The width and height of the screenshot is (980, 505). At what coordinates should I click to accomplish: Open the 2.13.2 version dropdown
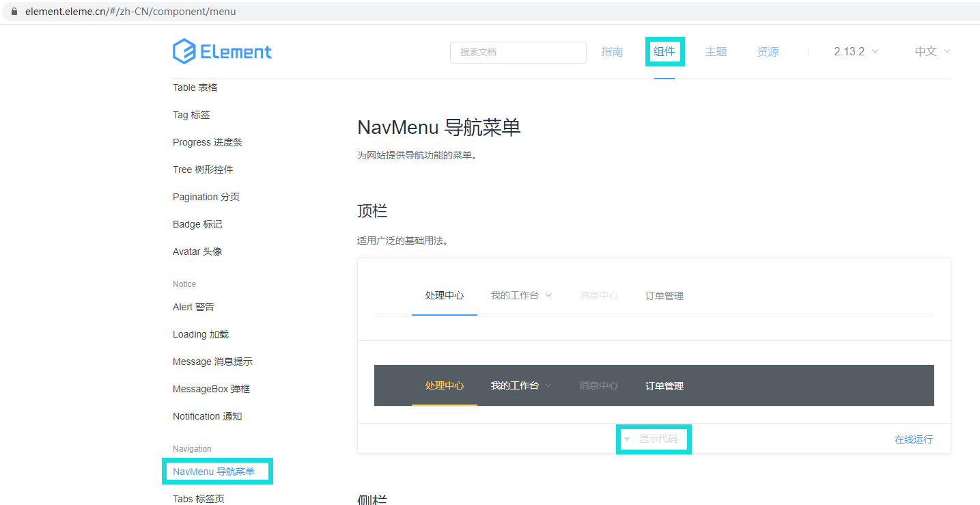click(856, 51)
